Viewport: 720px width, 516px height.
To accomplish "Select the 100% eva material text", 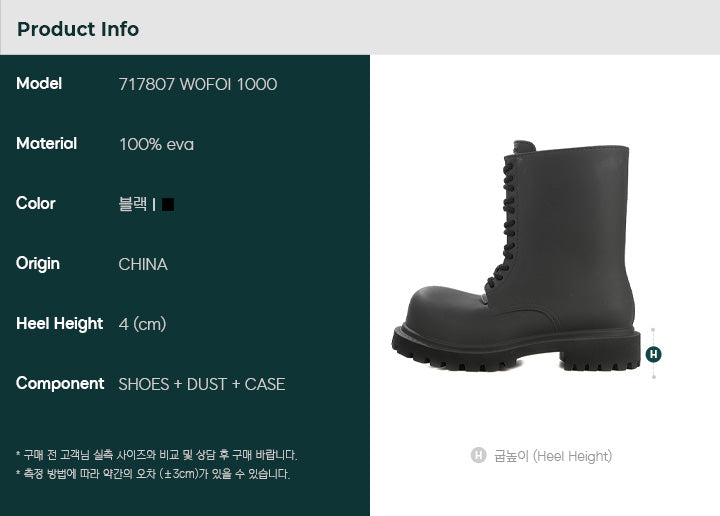I will 157,144.
